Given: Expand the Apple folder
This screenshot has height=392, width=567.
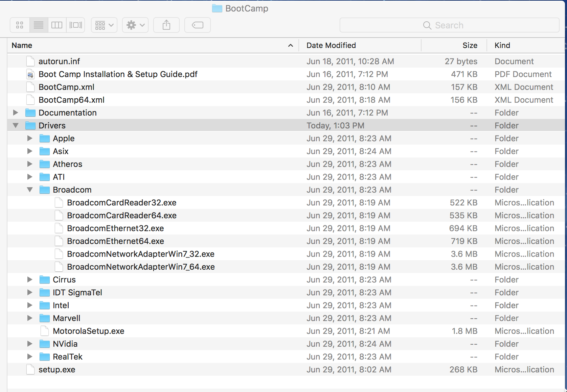Looking at the screenshot, I should pyautogui.click(x=30, y=138).
